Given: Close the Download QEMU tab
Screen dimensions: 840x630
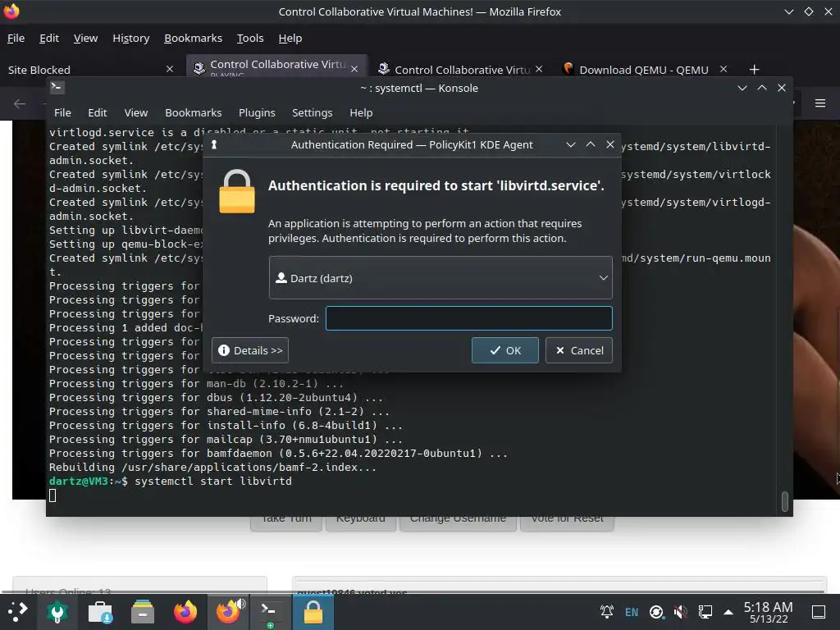Looking at the screenshot, I should click(x=724, y=69).
